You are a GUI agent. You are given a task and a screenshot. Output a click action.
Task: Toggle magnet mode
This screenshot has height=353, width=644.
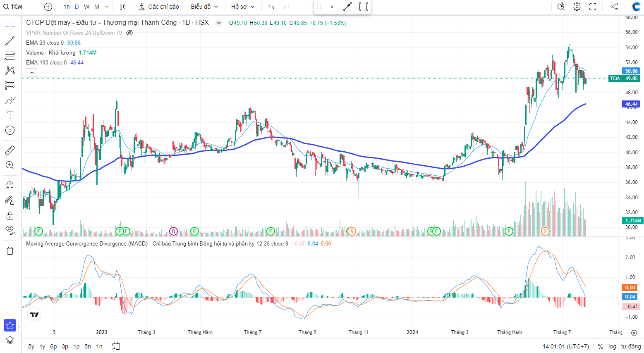tap(10, 186)
